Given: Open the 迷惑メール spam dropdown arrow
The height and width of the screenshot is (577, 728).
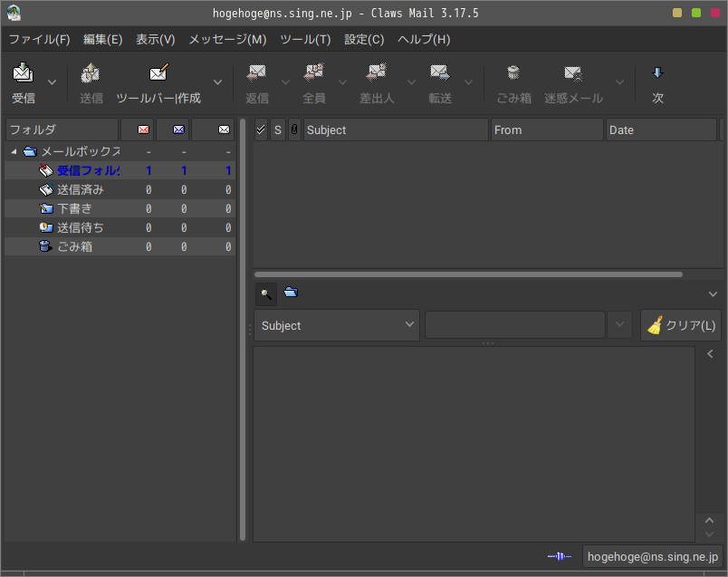Looking at the screenshot, I should [619, 82].
